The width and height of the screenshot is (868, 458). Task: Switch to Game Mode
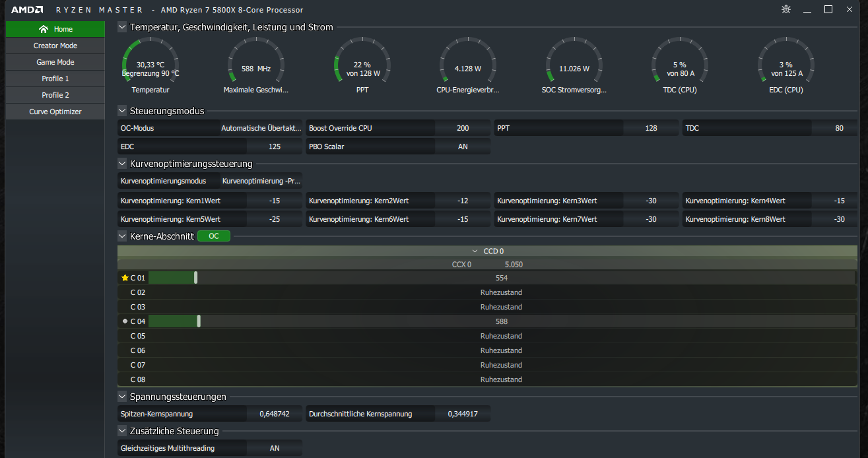(x=55, y=62)
